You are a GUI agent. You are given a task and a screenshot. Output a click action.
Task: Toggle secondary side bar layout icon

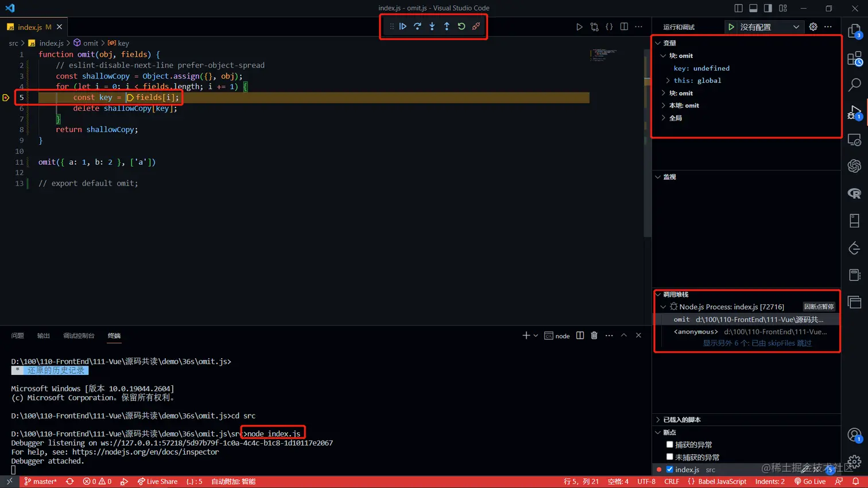click(x=768, y=8)
